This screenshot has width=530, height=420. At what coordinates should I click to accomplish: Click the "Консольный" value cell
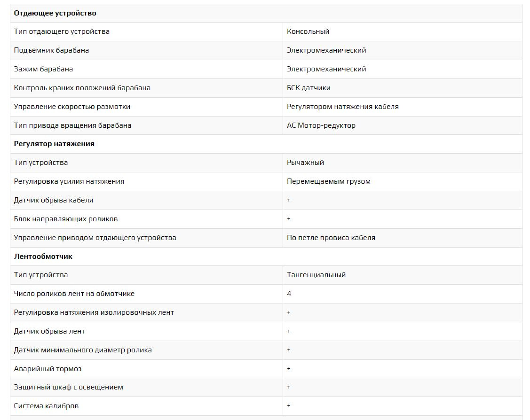point(308,31)
